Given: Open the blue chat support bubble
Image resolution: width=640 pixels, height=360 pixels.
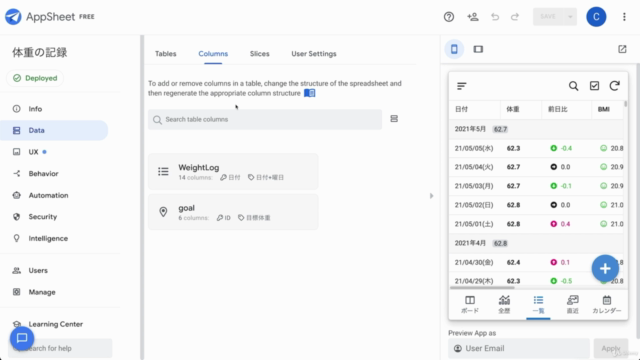Looking at the screenshot, I should 22,338.
